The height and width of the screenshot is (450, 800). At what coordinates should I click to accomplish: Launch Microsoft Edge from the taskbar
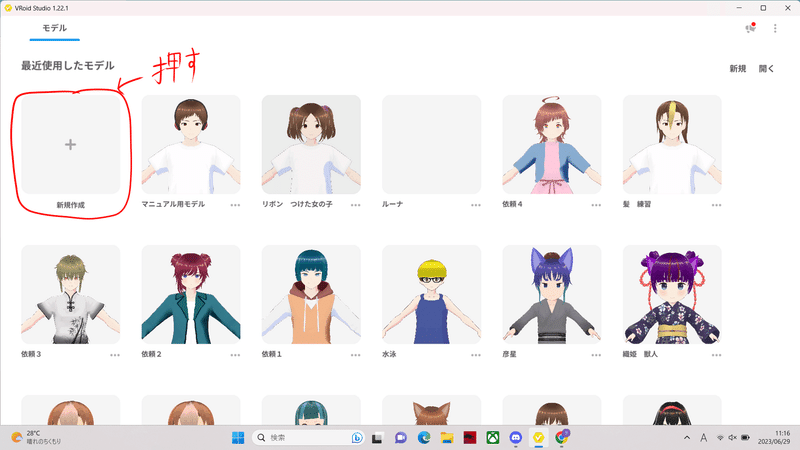coord(424,438)
